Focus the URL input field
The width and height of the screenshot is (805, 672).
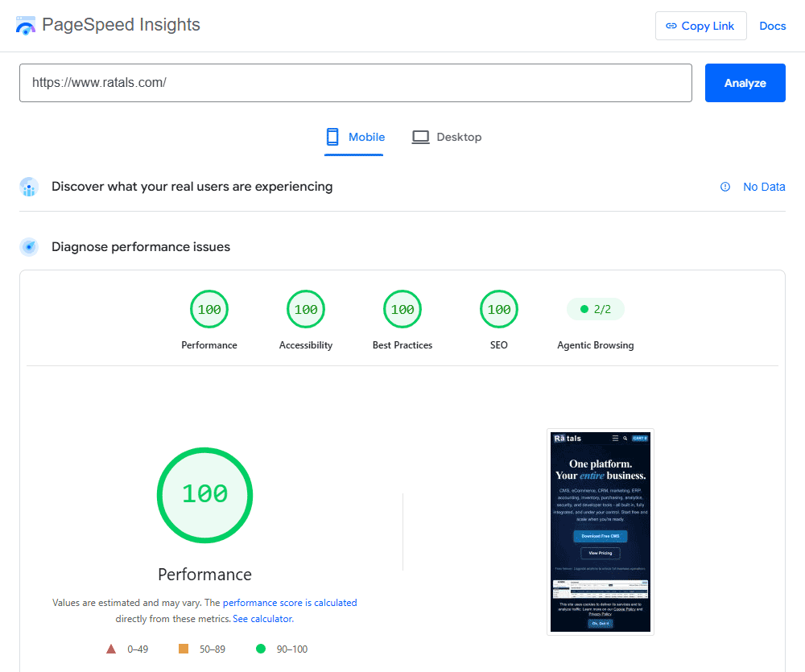tap(356, 83)
